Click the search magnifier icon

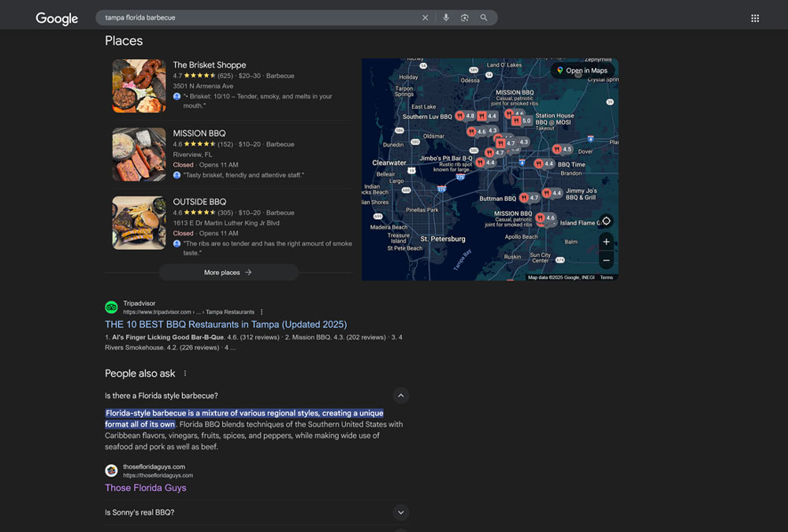pos(484,17)
